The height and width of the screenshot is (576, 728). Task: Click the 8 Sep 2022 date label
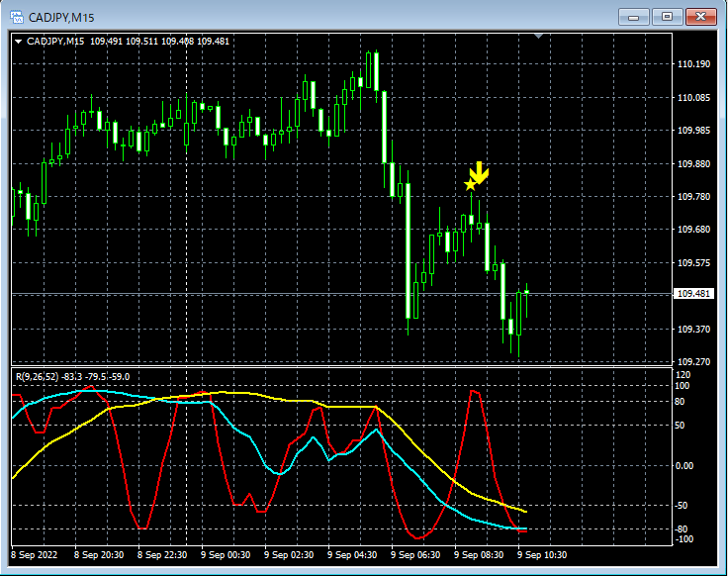coord(34,555)
